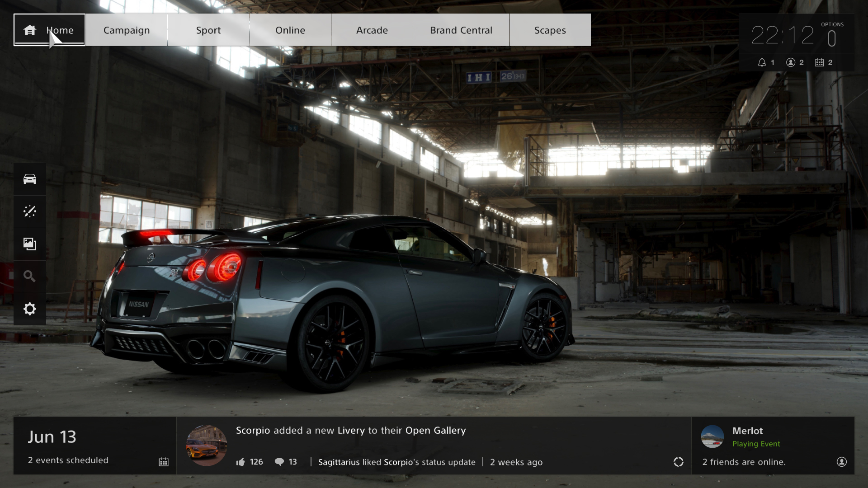Select the Livery Editor sidebar icon
The height and width of the screenshot is (488, 868).
(30, 211)
